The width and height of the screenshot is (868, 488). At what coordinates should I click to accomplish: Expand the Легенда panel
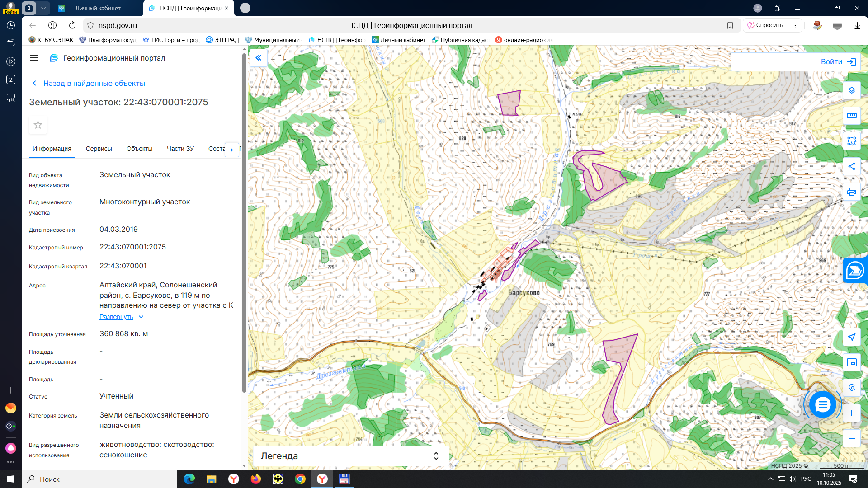point(436,456)
